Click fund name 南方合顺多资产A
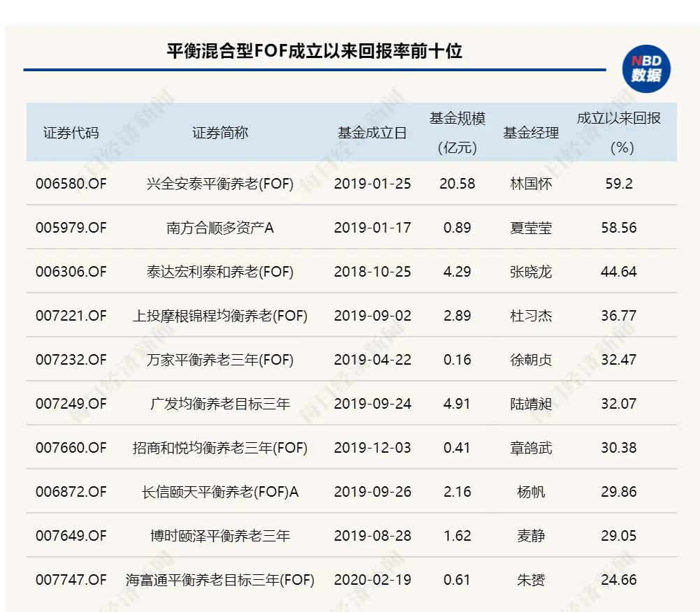 tap(220, 228)
